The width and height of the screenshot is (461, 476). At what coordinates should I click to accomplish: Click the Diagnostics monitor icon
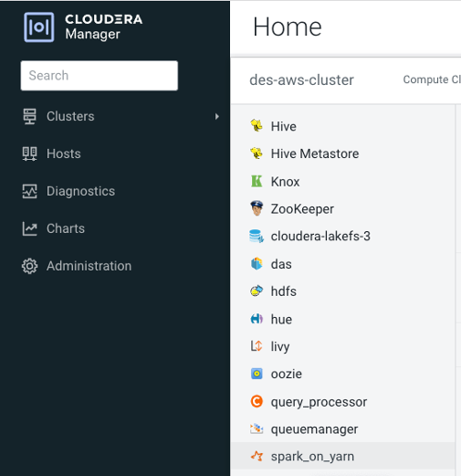tap(29, 191)
